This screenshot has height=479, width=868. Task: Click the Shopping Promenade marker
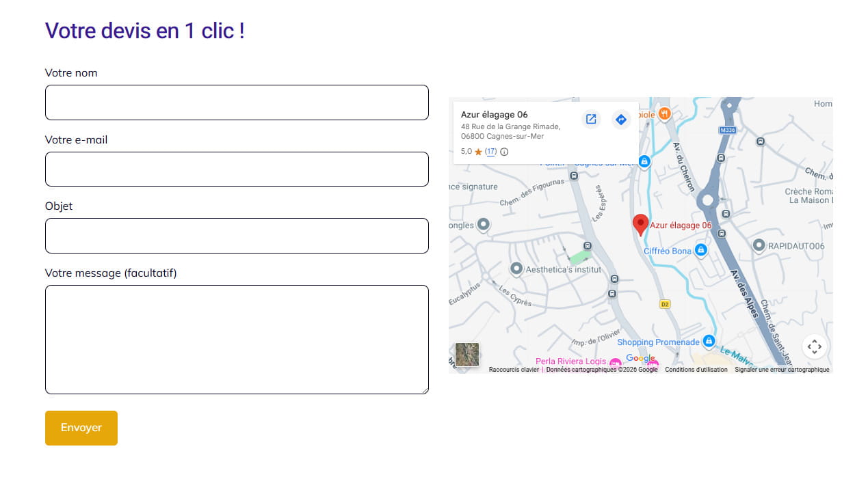point(709,341)
